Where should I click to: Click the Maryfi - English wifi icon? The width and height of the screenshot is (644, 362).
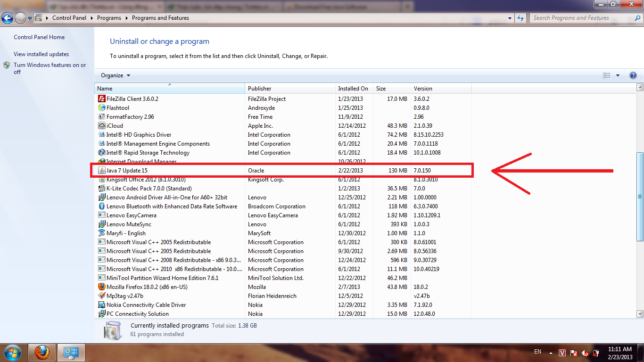[101, 233]
